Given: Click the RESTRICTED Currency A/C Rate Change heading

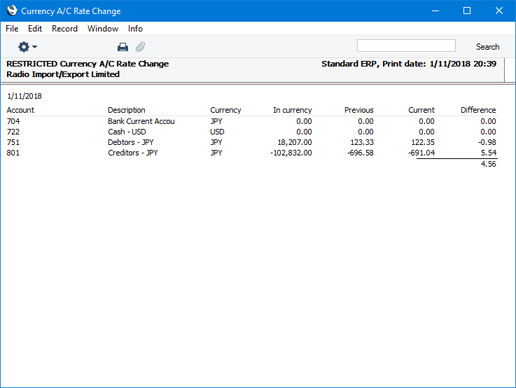Looking at the screenshot, I should click(87, 64).
